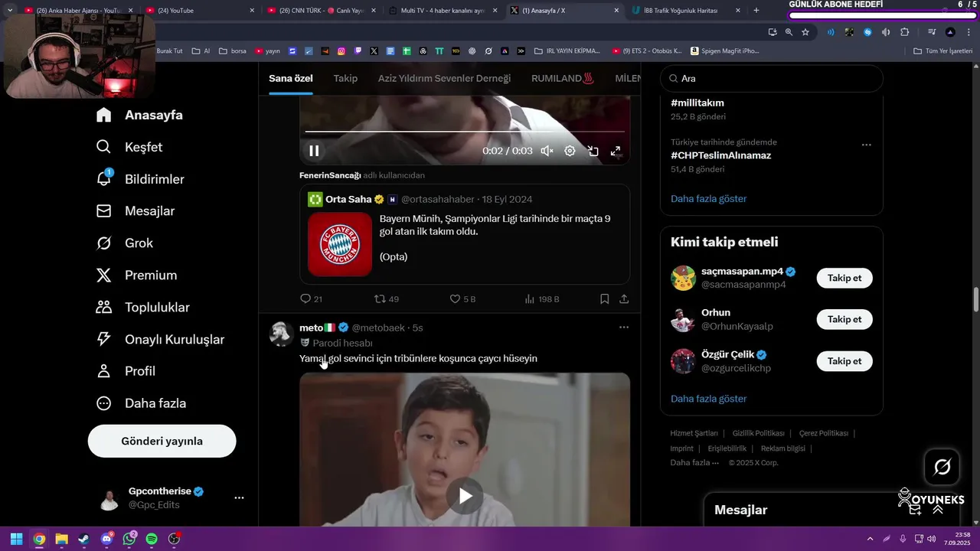Open Keşfet search page
This screenshot has width=980, height=551.
click(x=129, y=147)
